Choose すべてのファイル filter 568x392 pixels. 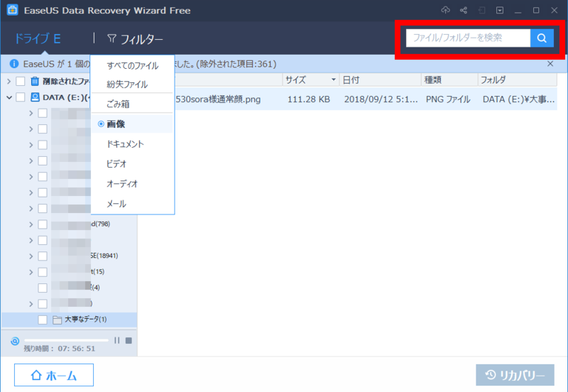click(133, 65)
